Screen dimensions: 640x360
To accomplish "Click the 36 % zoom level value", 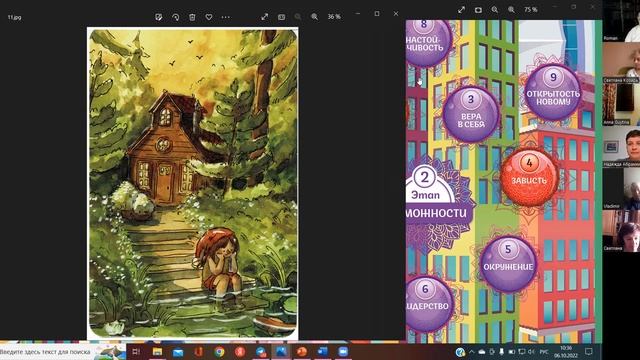I will 334,17.
